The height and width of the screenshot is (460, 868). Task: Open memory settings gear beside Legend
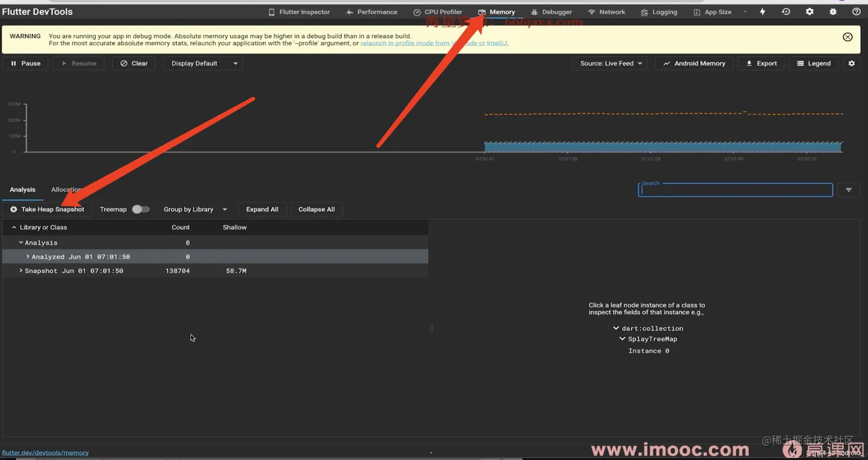[852, 63]
